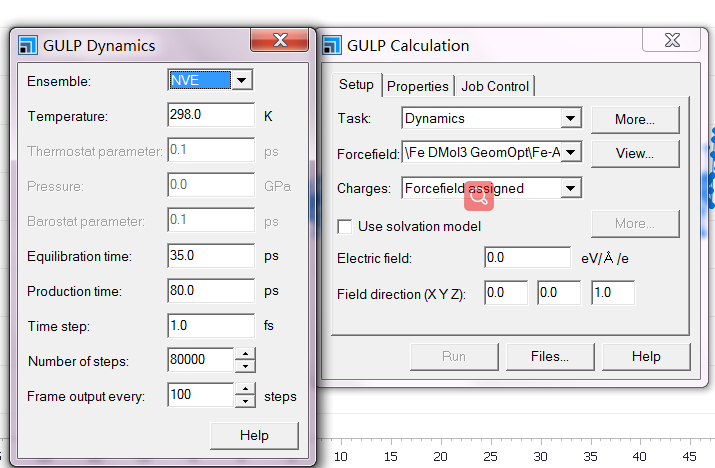Click the Temperature input field
This screenshot has height=468, width=715.
click(210, 115)
